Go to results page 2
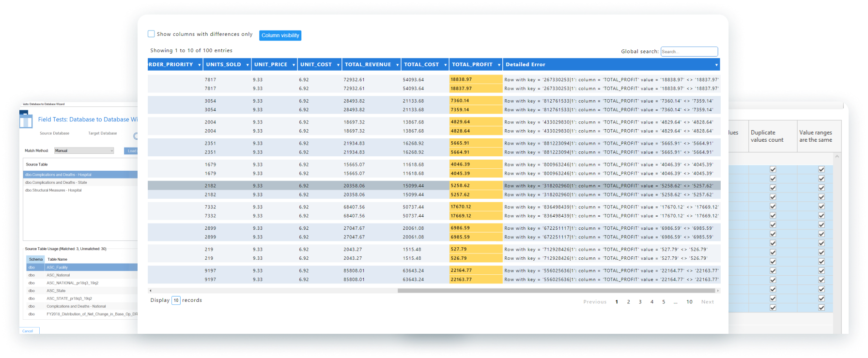The image size is (868, 358). point(628,302)
